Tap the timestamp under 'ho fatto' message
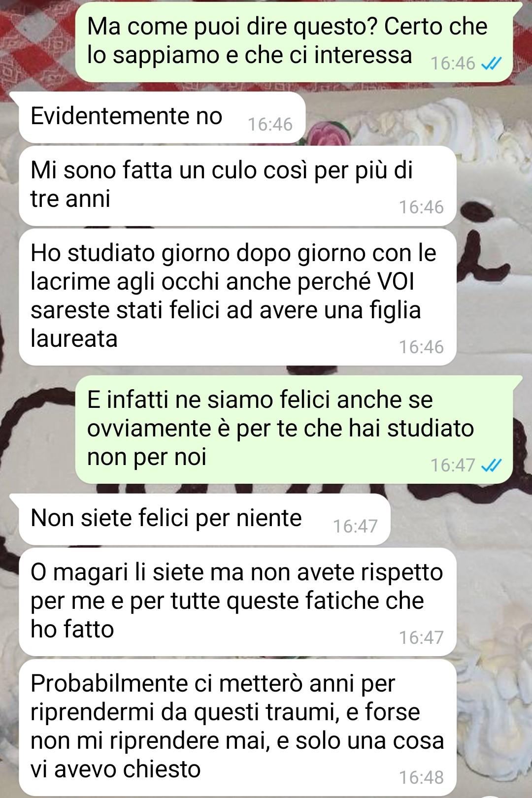This screenshot has height=798, width=532. pos(421,638)
